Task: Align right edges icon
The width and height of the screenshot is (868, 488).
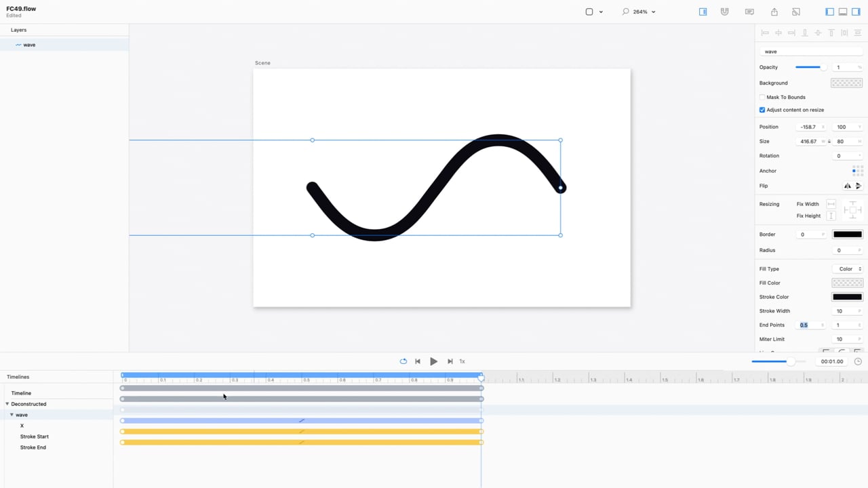Action: (791, 33)
